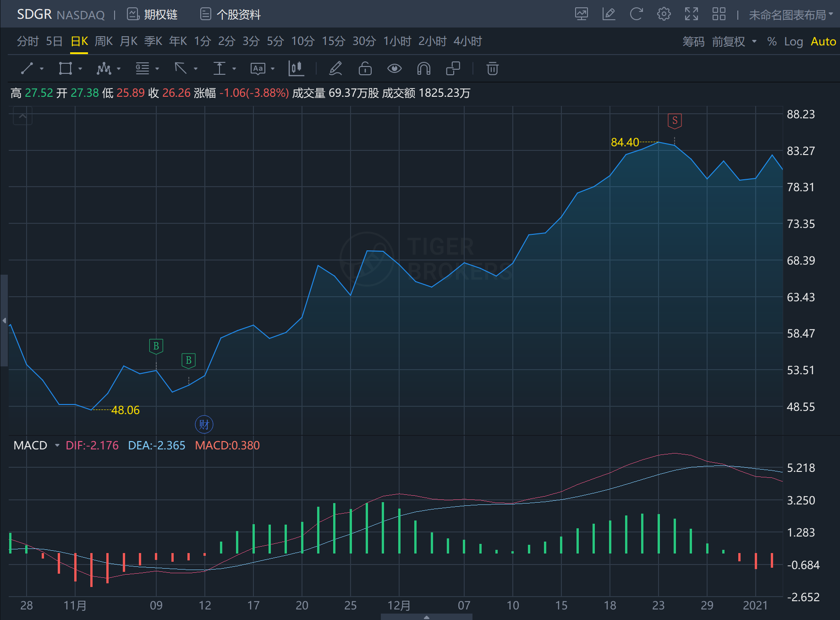Switch to the 30分 timeframe tab
This screenshot has height=620, width=840.
point(364,41)
